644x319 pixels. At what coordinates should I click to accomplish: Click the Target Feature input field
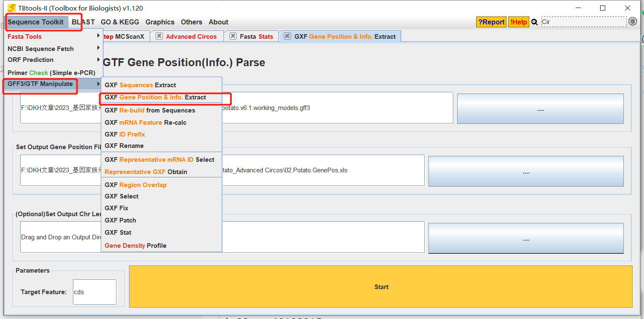[x=94, y=292]
